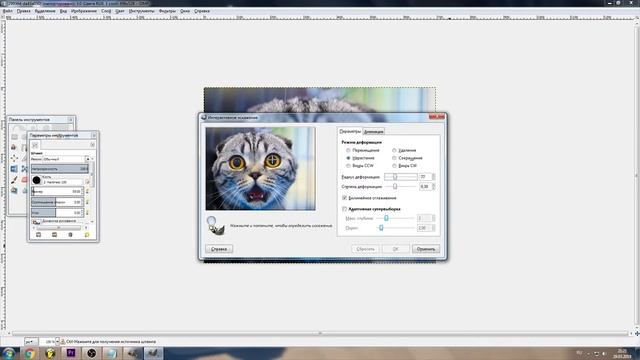Click the Clone tool tab icon in tool options
The width and height of the screenshot is (640, 360).
pyautogui.click(x=36, y=145)
